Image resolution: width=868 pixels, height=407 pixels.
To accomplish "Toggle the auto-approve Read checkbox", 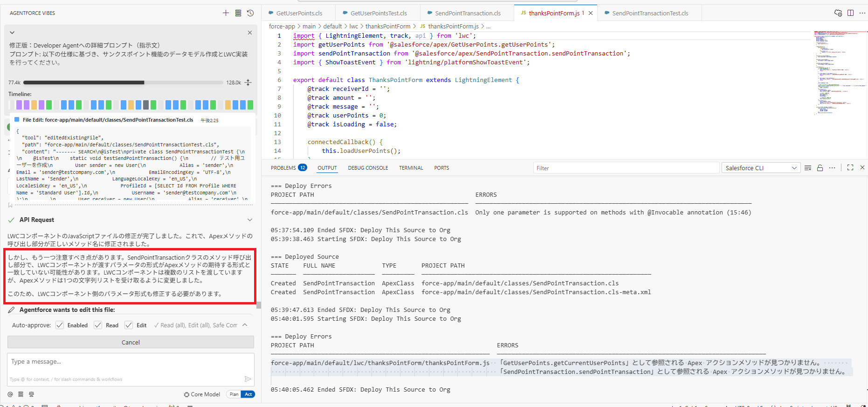I will point(98,325).
